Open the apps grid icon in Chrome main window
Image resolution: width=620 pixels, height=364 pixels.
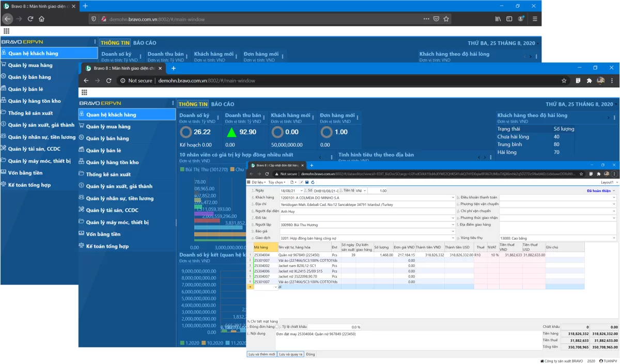84,92
